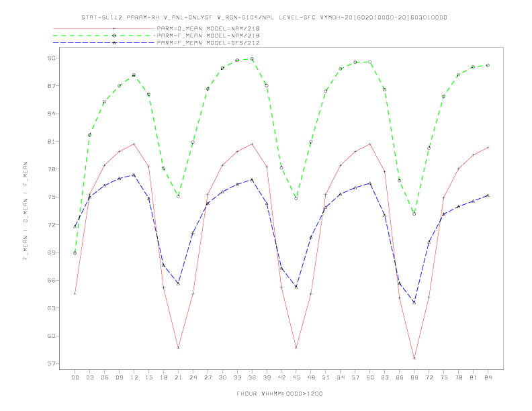
Task: Click x-axis tick label 12
Action: coord(134,377)
